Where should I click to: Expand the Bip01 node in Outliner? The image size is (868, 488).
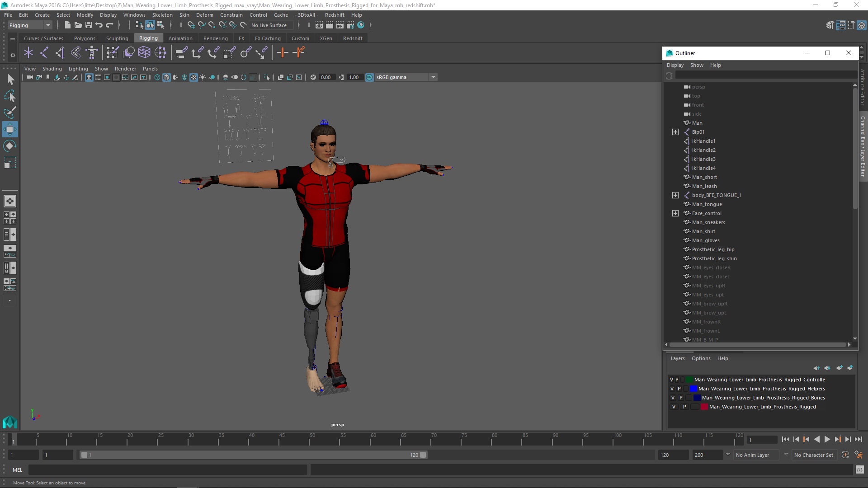(x=675, y=132)
